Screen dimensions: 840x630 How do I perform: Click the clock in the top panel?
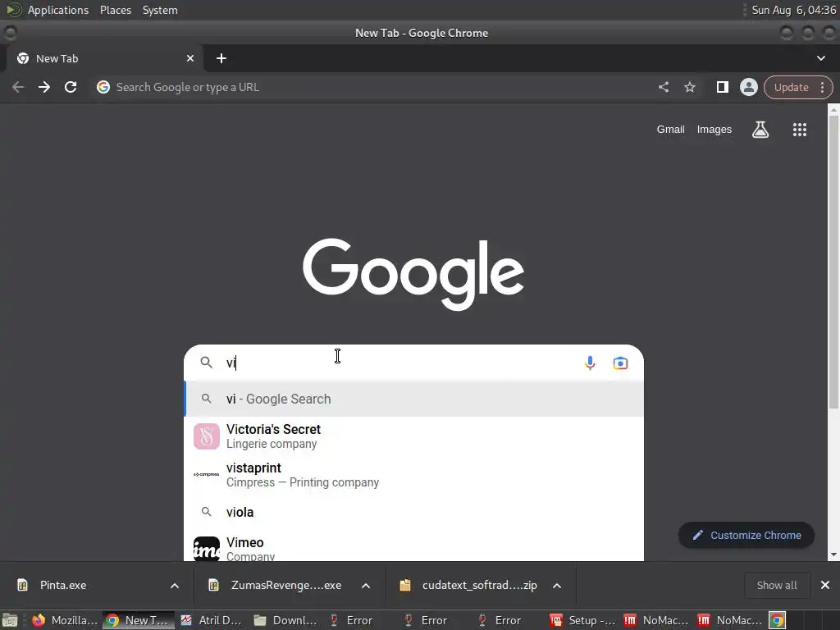793,10
